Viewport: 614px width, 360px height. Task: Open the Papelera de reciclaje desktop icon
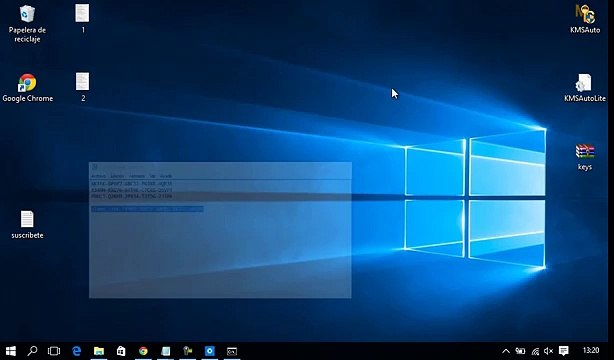27,24
